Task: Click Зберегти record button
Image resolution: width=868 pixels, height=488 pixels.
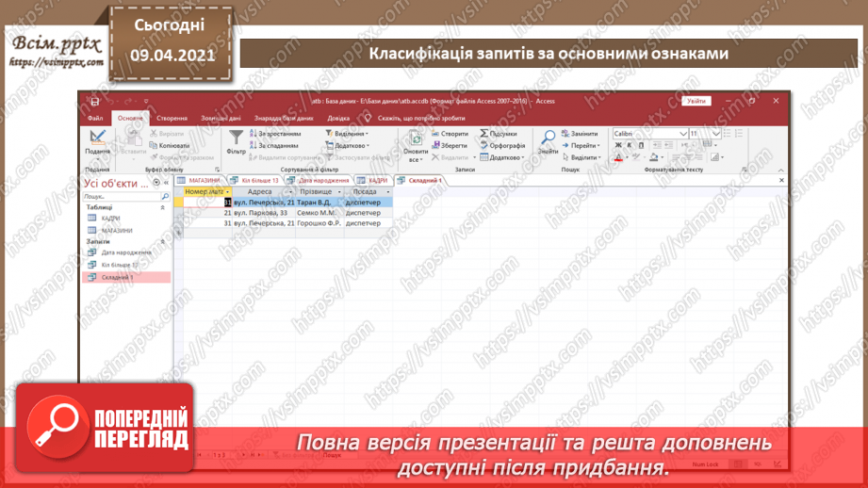Action: tap(450, 145)
